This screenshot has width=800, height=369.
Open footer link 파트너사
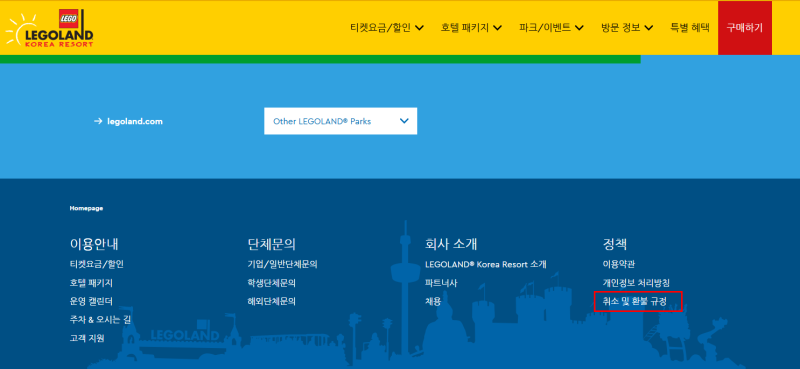click(x=441, y=283)
